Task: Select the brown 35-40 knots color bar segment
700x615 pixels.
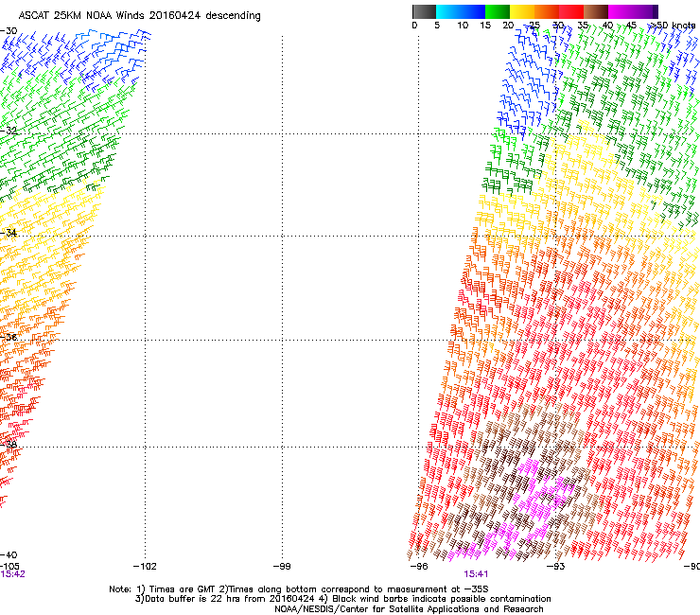Action: pos(596,11)
